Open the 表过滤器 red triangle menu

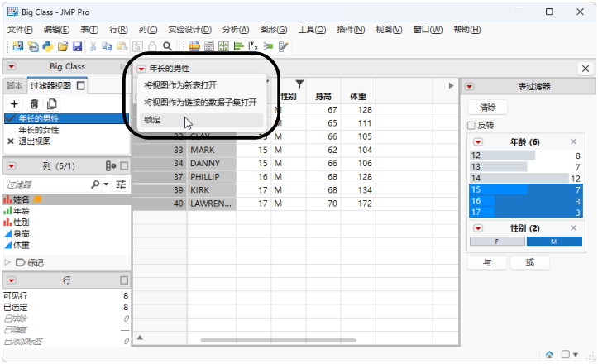tap(470, 87)
